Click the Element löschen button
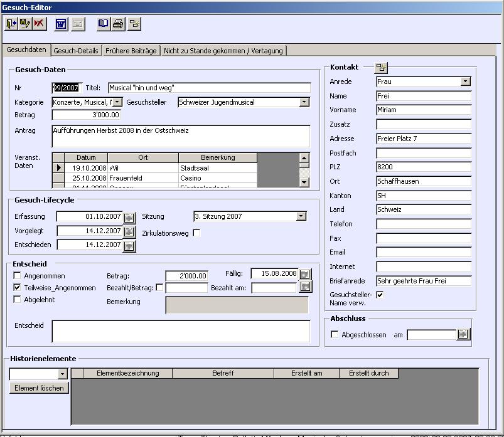This screenshot has height=437, width=504. pos(39,388)
